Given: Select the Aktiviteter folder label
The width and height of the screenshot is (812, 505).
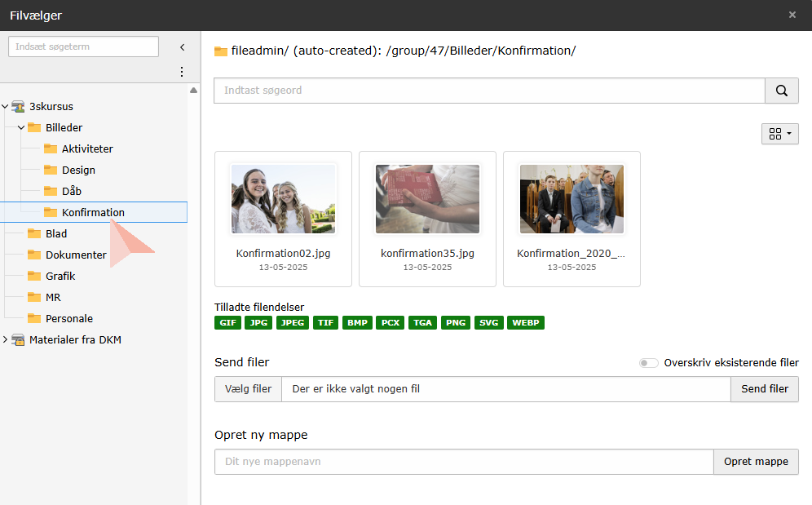Looking at the screenshot, I should click(x=87, y=148).
